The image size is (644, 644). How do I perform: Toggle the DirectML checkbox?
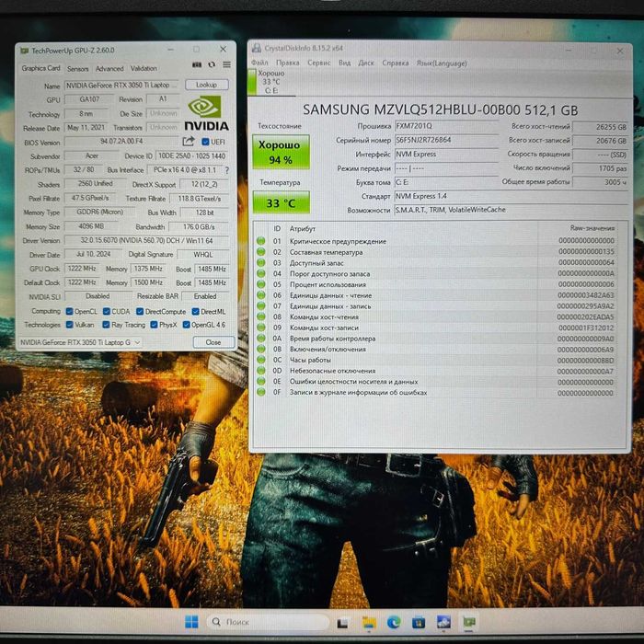point(195,311)
